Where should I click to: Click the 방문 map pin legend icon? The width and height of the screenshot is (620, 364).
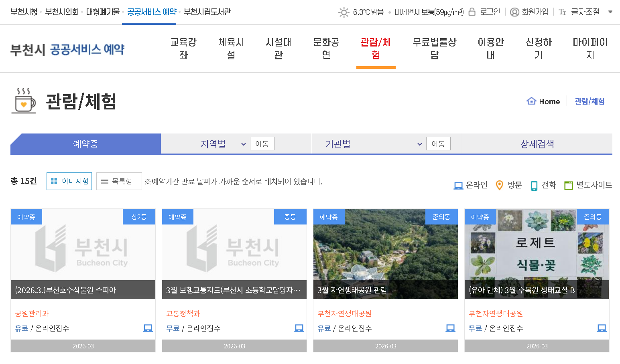[x=499, y=185]
